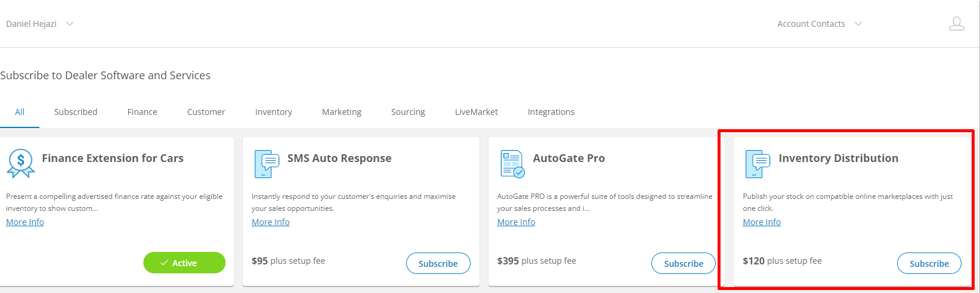Click the Inventory Distribution card icon
The height and width of the screenshot is (293, 980).
pyautogui.click(x=758, y=164)
